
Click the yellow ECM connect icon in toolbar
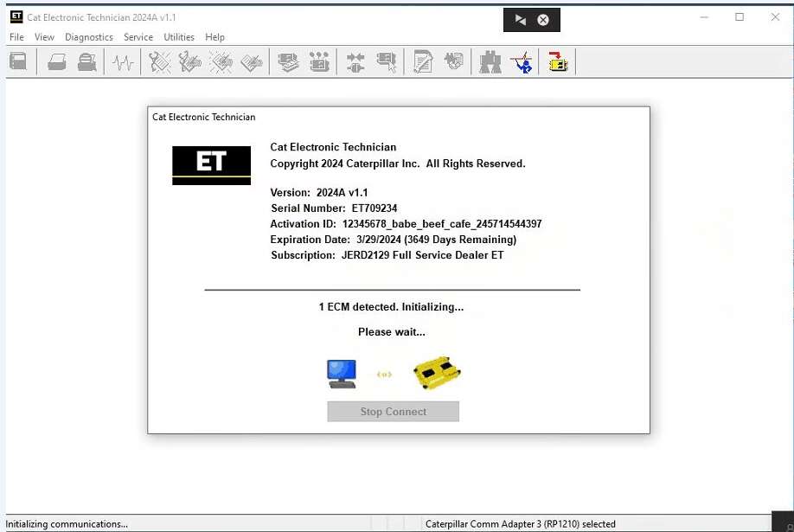[x=558, y=62]
